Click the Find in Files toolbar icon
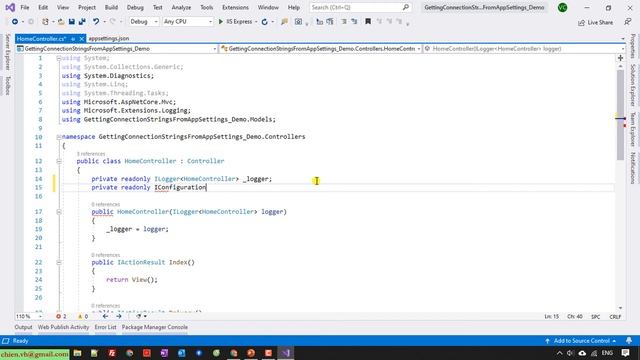 coord(284,22)
